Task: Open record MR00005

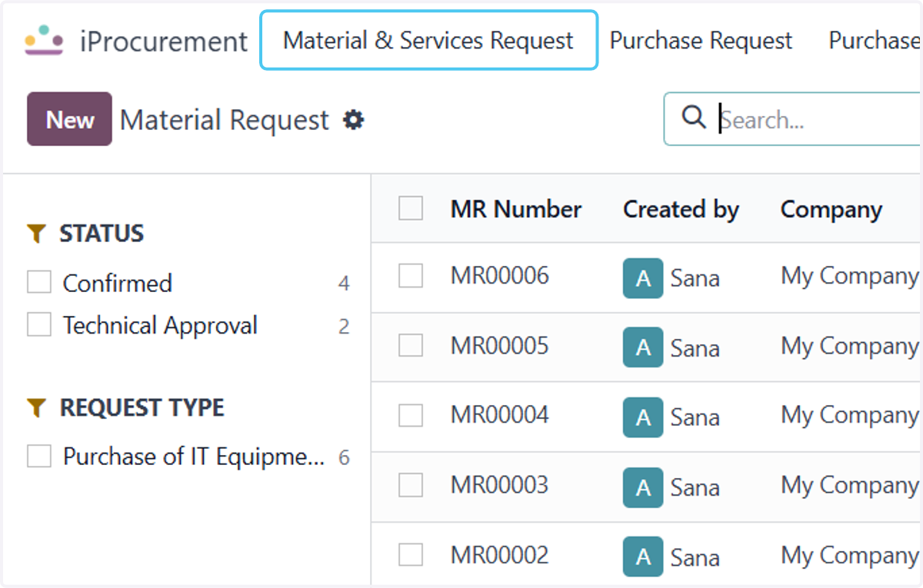Action: coord(500,346)
